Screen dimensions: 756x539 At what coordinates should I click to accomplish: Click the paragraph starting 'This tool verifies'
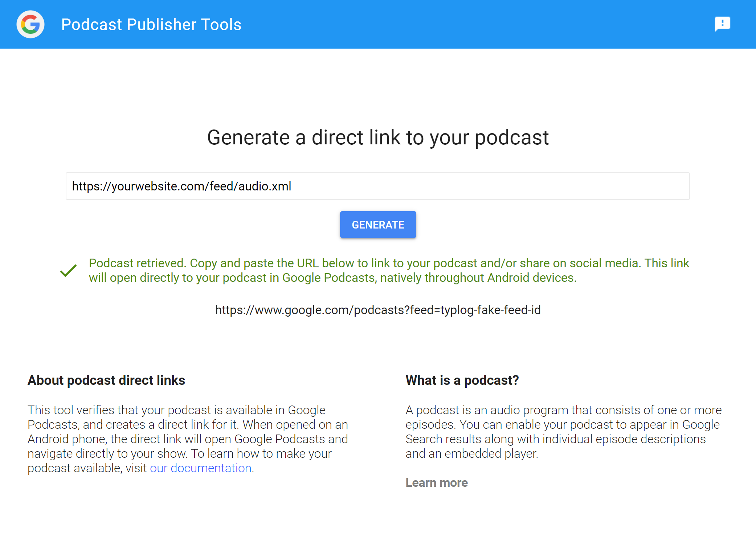click(x=188, y=439)
